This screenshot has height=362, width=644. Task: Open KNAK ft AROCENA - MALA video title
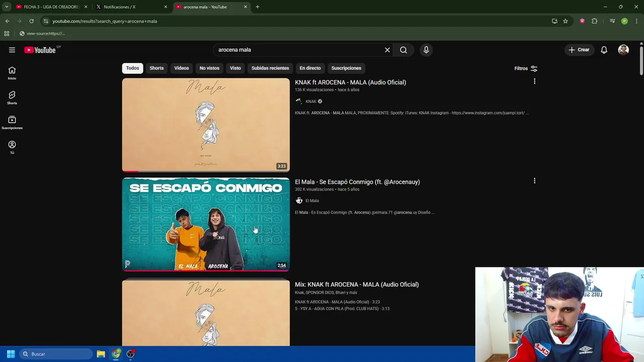[350, 82]
